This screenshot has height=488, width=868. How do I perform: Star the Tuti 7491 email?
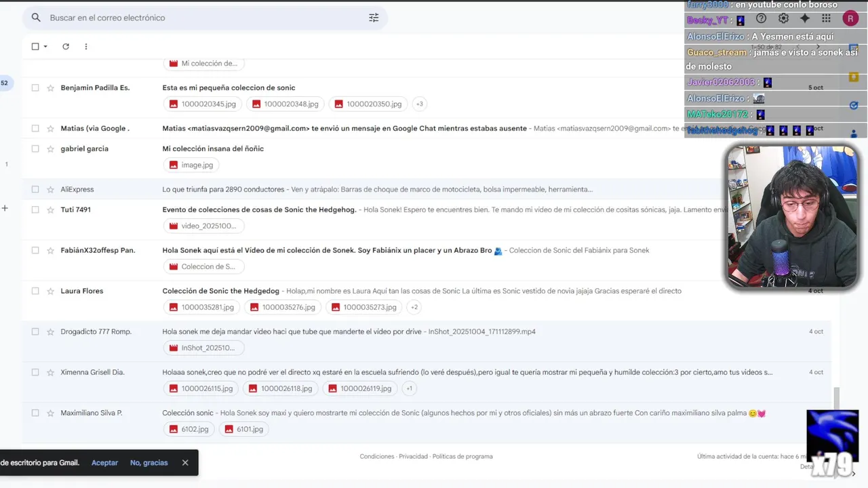point(50,210)
